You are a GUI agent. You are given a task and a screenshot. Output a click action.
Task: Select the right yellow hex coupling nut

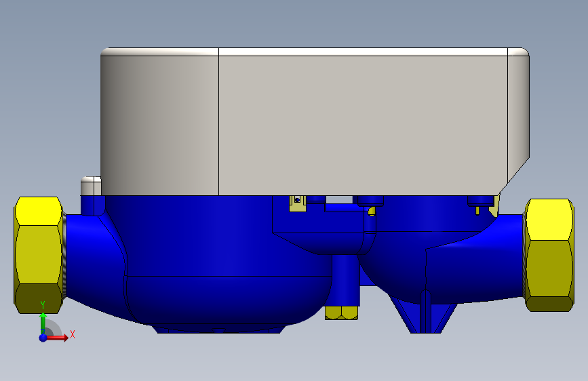point(549,255)
